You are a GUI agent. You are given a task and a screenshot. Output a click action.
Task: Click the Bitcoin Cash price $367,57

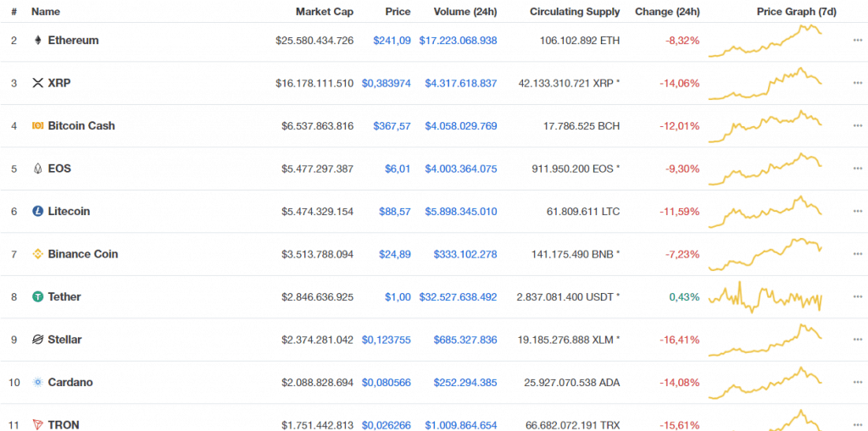pos(392,125)
